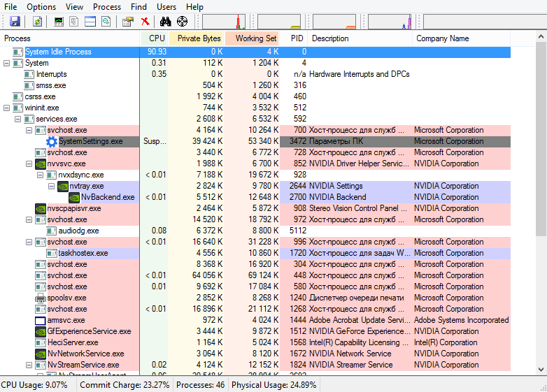The height and width of the screenshot is (392, 547).
Task: Click the scrollbar down arrow
Action: 541,370
